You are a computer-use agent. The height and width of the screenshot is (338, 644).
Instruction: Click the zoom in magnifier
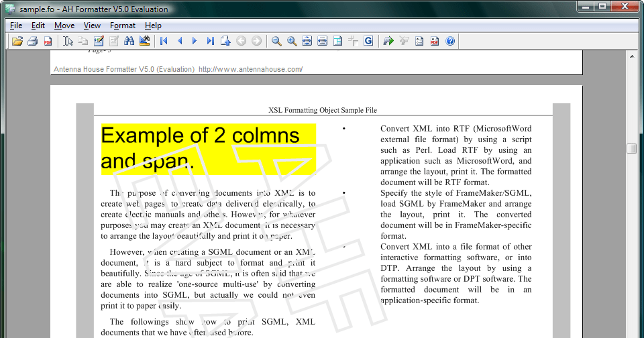(292, 41)
